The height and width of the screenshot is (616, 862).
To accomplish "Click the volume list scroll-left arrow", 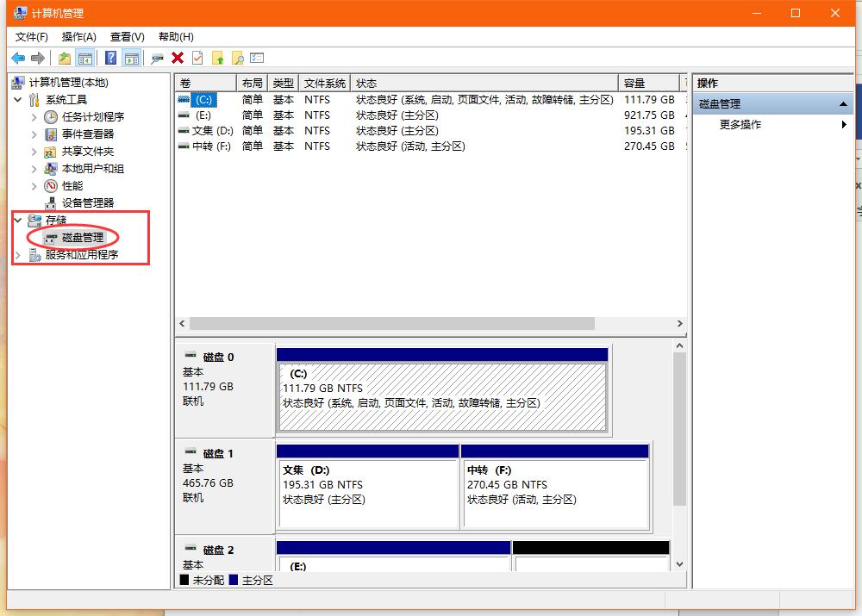I will point(183,324).
